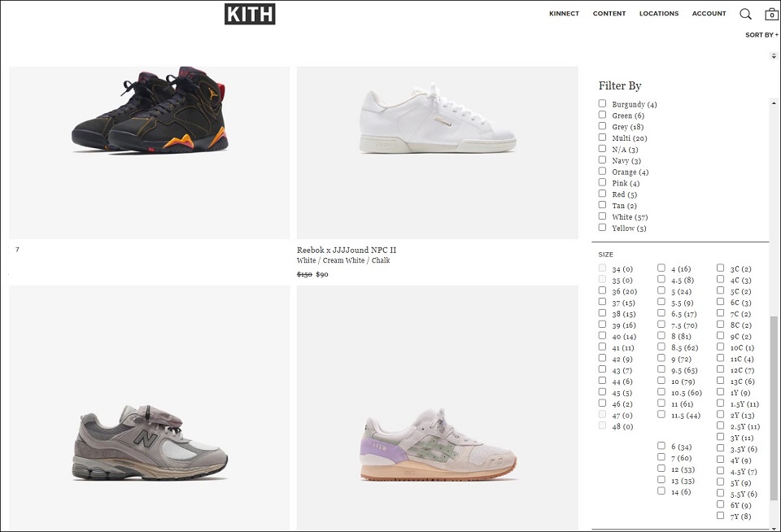Open the LOCATIONS menu item
Viewport: 781px width, 532px height.
click(x=658, y=14)
